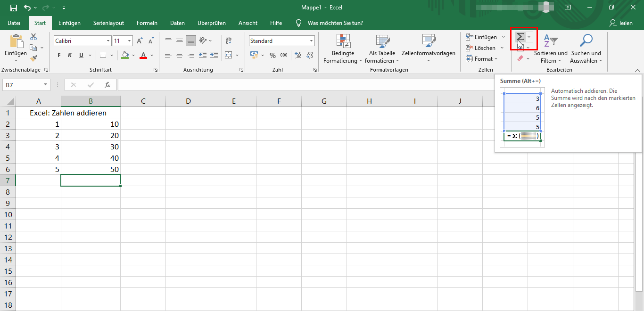Add a decimal place
Image resolution: width=644 pixels, height=311 pixels.
coord(298,55)
